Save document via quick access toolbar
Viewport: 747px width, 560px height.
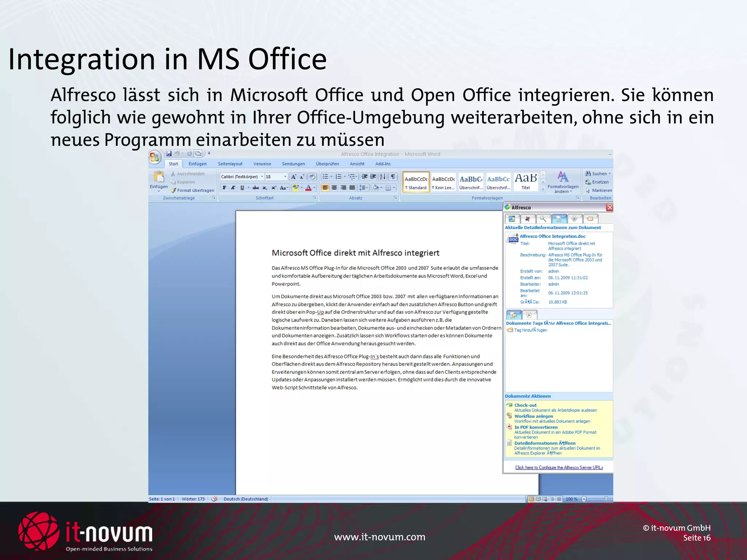(169, 154)
